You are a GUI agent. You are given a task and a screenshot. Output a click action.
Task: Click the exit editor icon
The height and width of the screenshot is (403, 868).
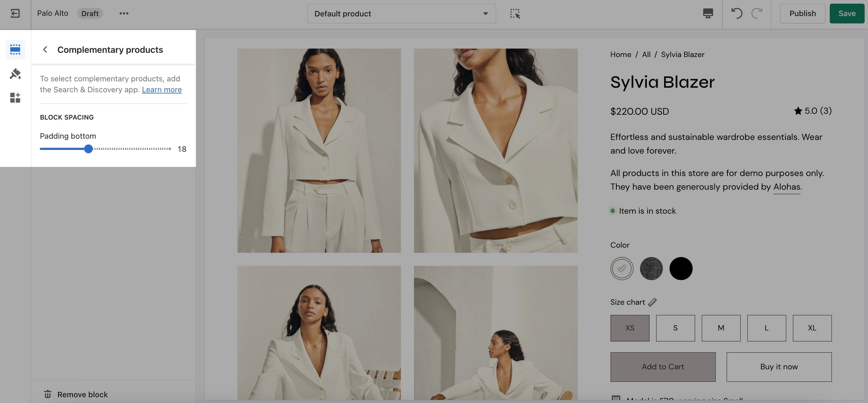pyautogui.click(x=15, y=14)
